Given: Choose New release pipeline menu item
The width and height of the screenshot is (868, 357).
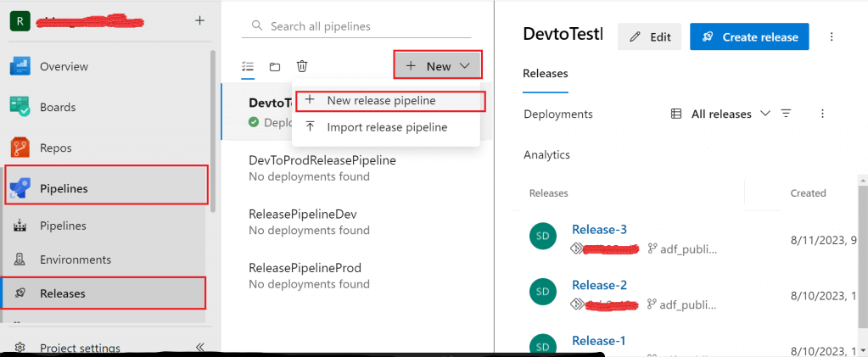Looking at the screenshot, I should pyautogui.click(x=381, y=100).
